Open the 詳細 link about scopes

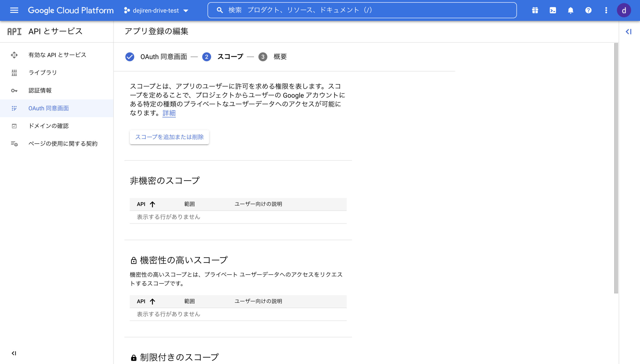pyautogui.click(x=169, y=113)
